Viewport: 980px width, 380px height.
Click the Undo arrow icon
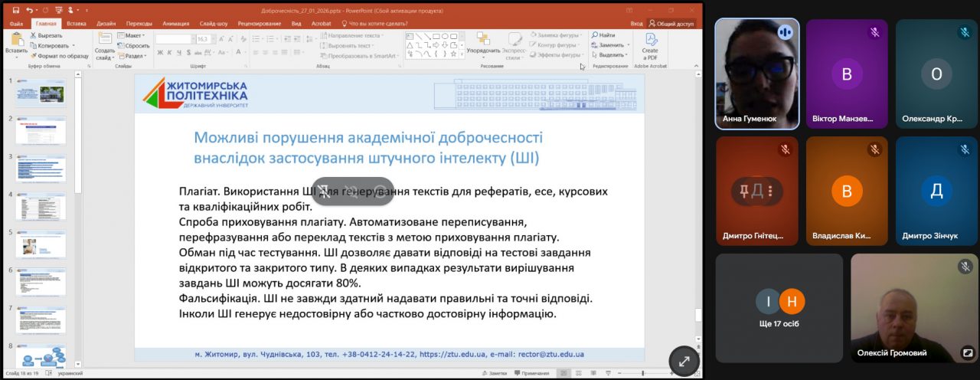[29, 11]
